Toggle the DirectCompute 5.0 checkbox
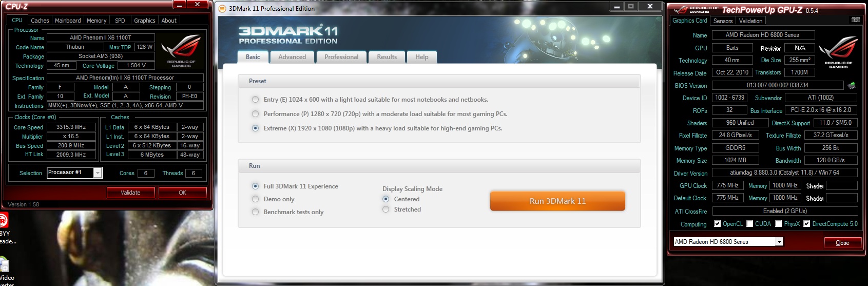 click(x=807, y=224)
